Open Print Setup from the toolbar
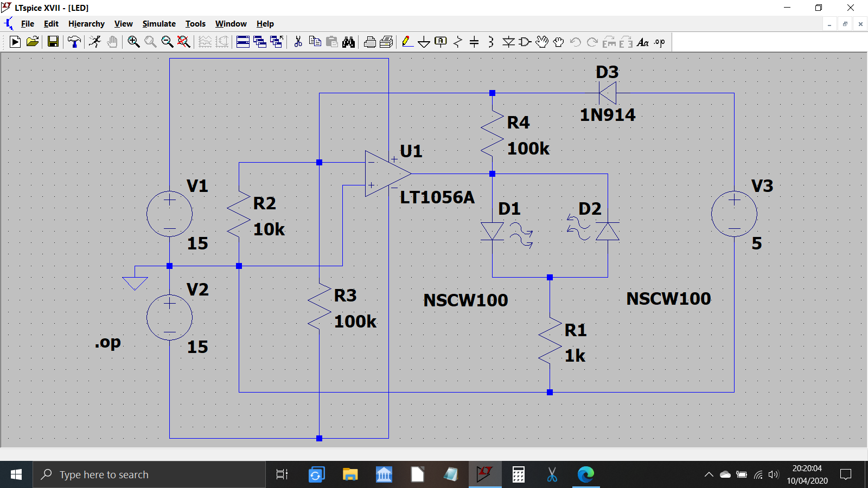This screenshot has width=868, height=488. pos(387,42)
